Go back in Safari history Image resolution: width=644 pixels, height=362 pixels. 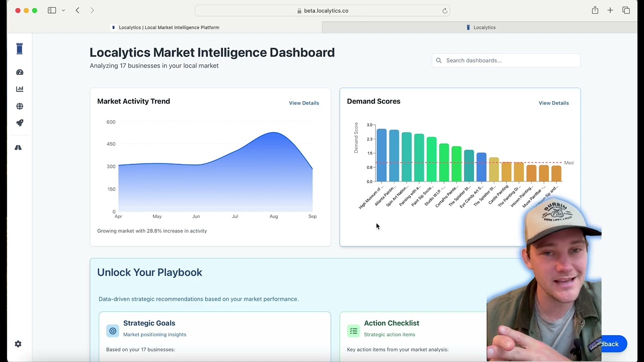(77, 11)
